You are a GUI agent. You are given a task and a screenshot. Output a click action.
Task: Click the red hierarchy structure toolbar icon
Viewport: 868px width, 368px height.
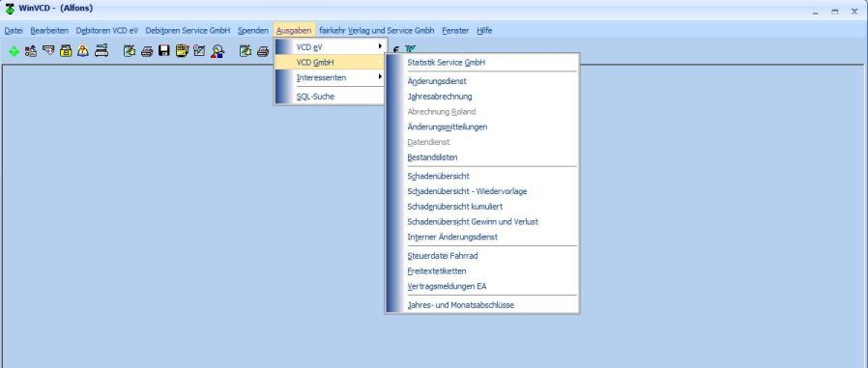pos(31,51)
